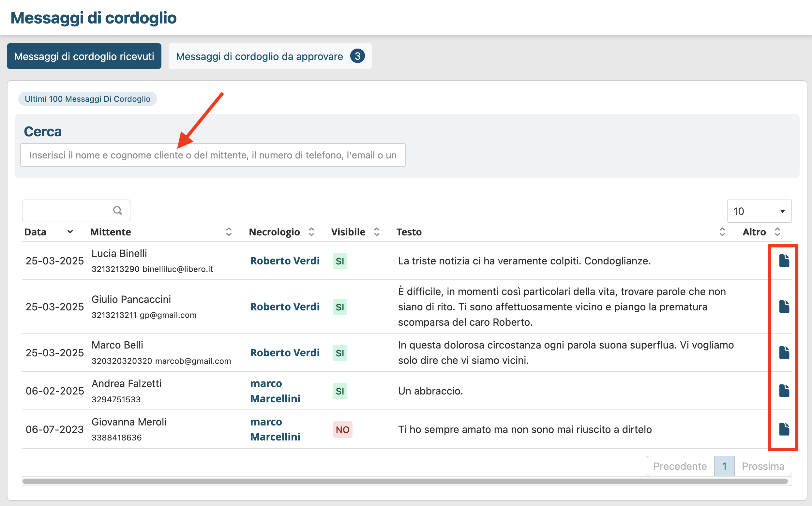812x506 pixels.
Task: Open Roberto Verdi necrologio link in first row
Action: [285, 261]
